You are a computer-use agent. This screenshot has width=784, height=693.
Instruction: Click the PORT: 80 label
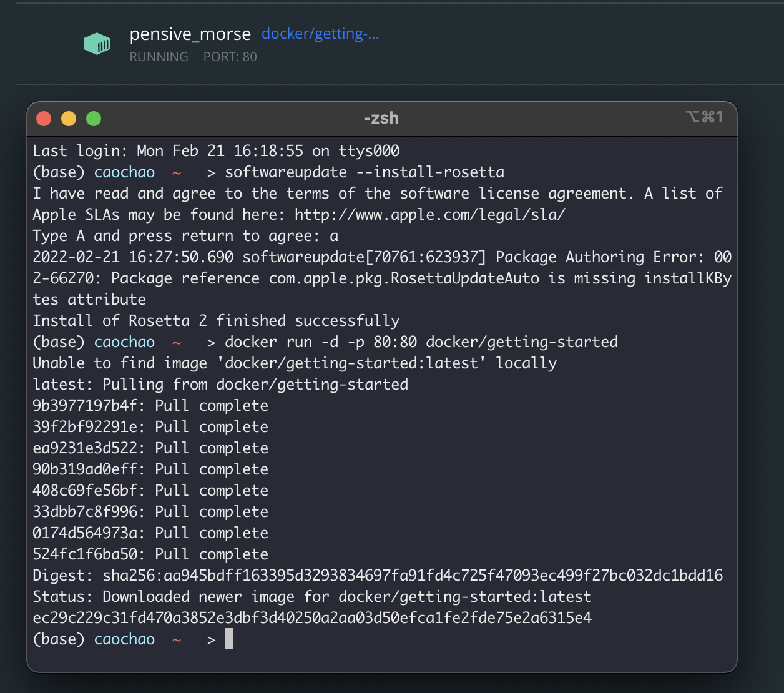click(x=230, y=57)
